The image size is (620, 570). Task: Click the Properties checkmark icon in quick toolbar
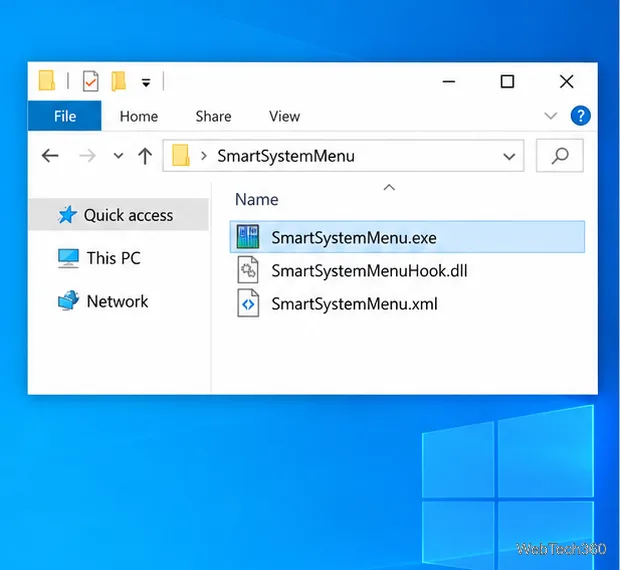coord(91,81)
